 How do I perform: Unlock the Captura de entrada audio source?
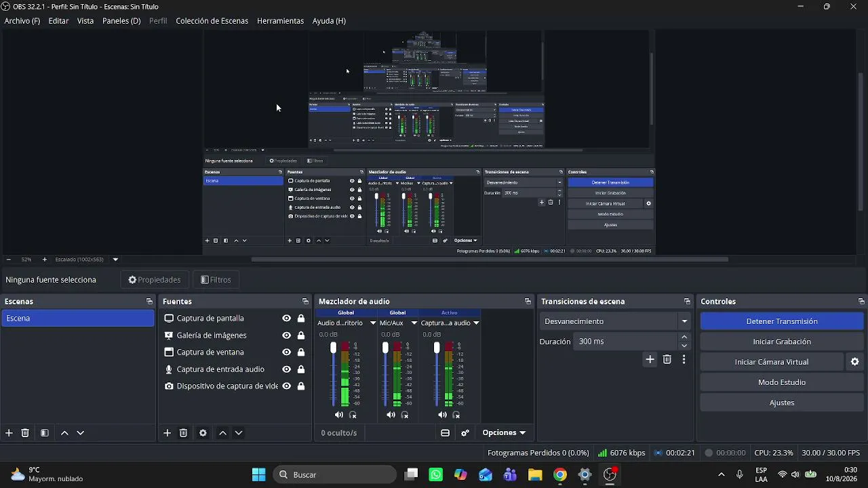301,369
